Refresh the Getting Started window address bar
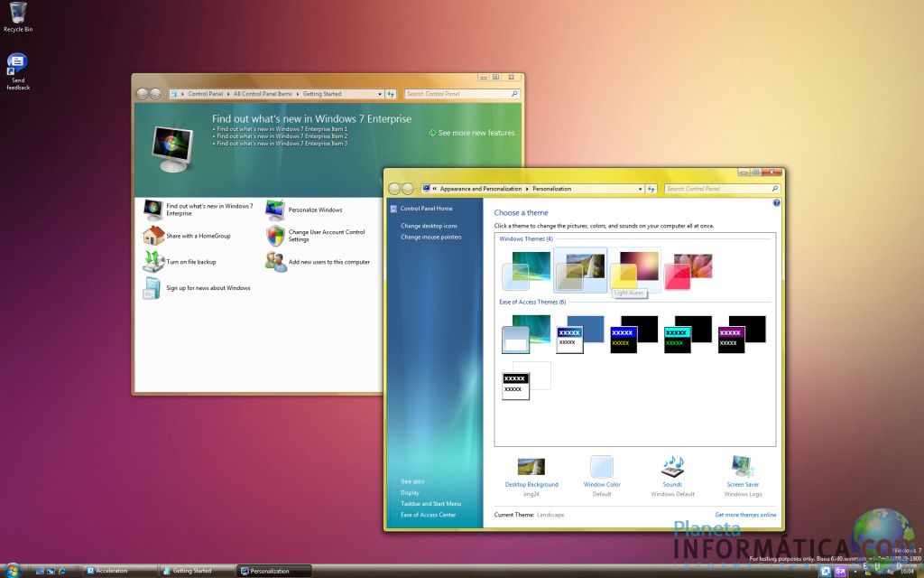 coord(391,94)
